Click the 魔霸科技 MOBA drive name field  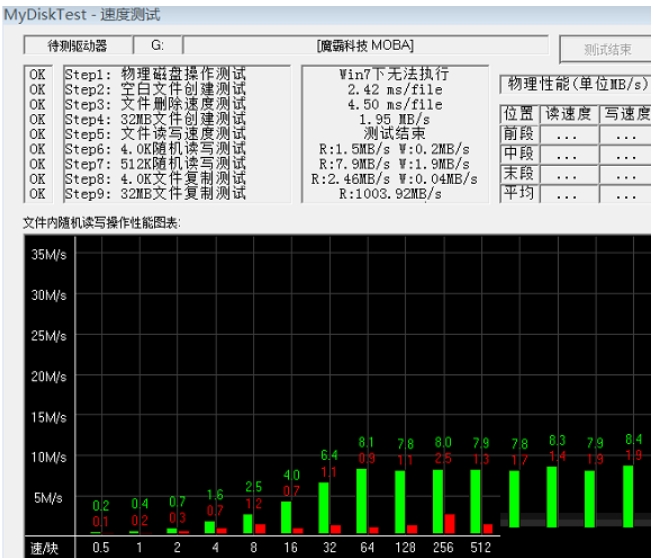[365, 46]
